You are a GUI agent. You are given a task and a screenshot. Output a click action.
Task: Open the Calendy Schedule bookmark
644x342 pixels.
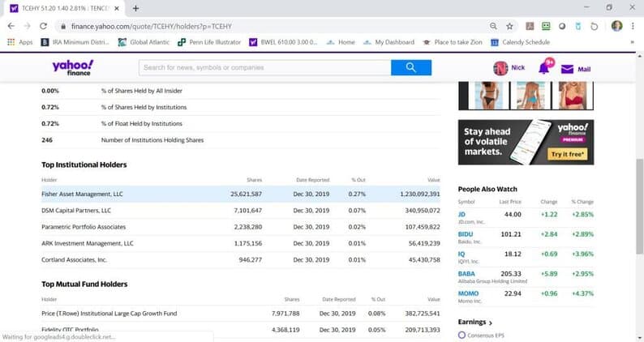[520, 42]
